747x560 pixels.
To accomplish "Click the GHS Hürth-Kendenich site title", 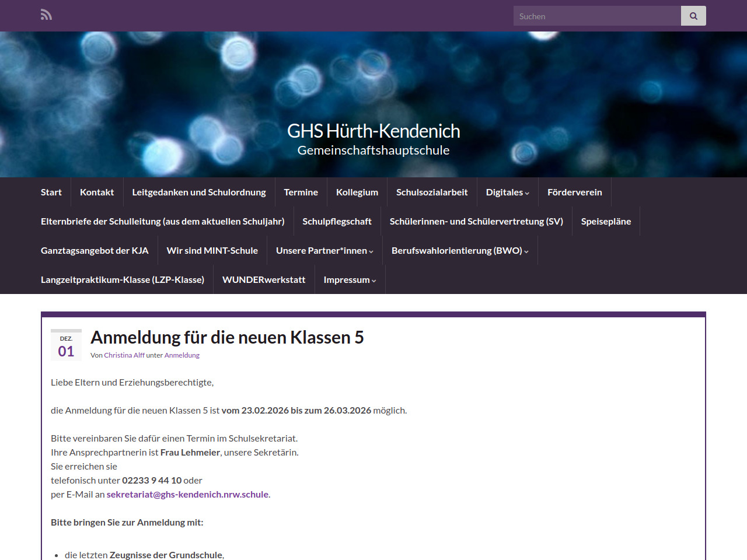I will 373,131.
